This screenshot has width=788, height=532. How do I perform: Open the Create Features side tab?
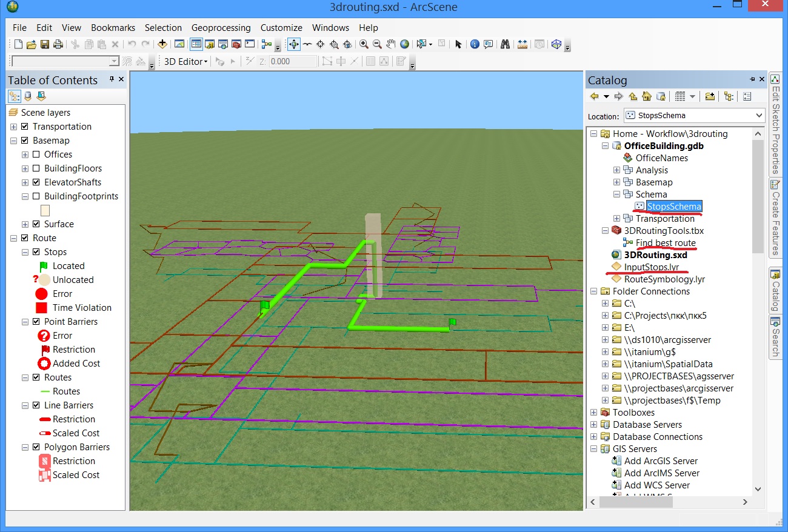(x=775, y=218)
